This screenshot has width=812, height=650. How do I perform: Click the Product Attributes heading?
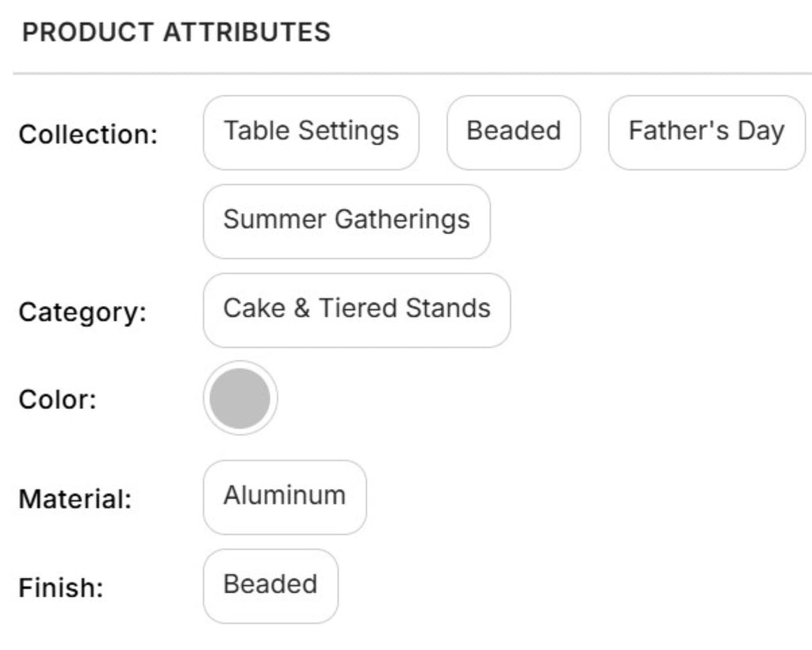(x=176, y=32)
